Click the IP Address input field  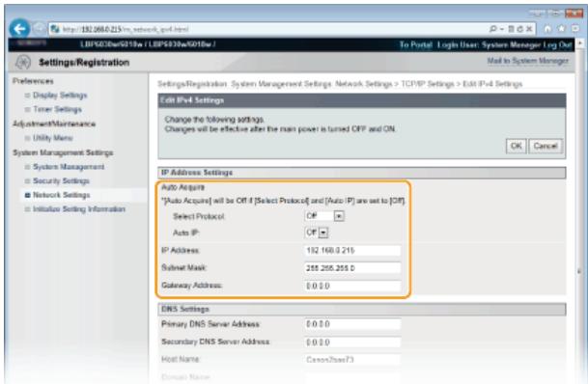(352, 250)
